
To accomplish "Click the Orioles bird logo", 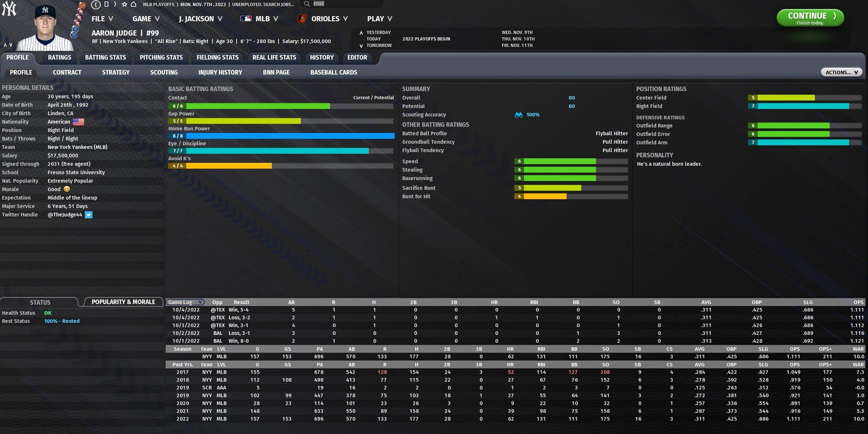I will (302, 19).
